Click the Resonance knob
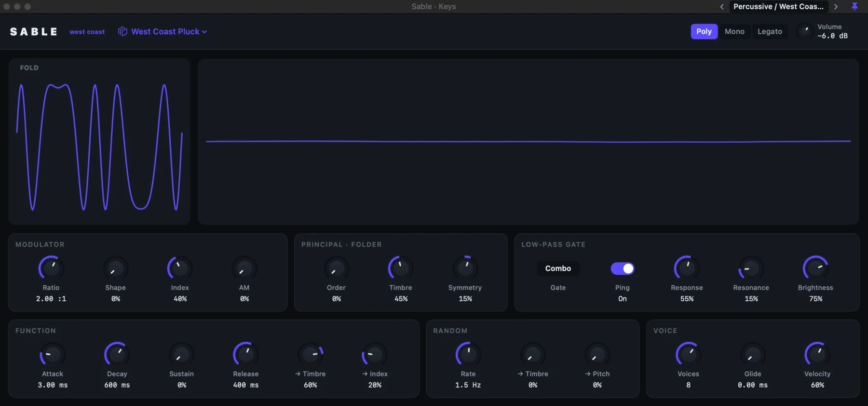This screenshot has width=868, height=406. tap(751, 268)
